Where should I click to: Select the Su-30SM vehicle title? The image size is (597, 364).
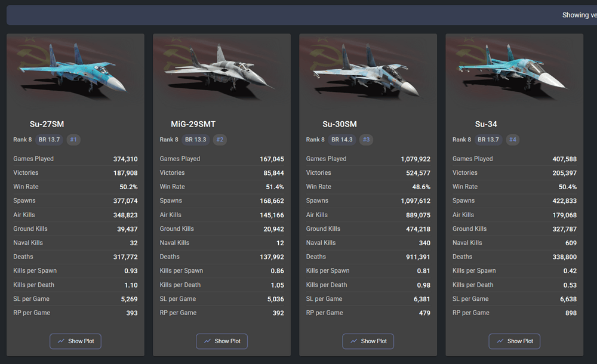pos(339,124)
